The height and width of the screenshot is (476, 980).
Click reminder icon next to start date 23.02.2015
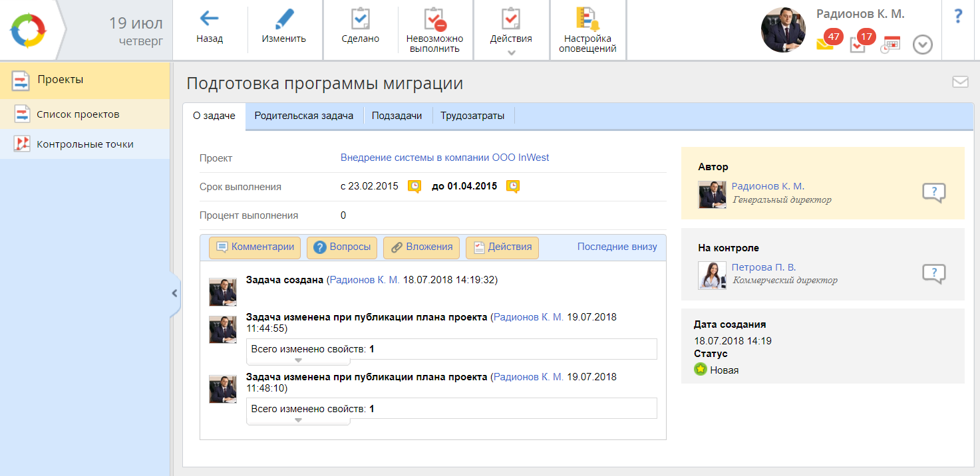pos(414,187)
